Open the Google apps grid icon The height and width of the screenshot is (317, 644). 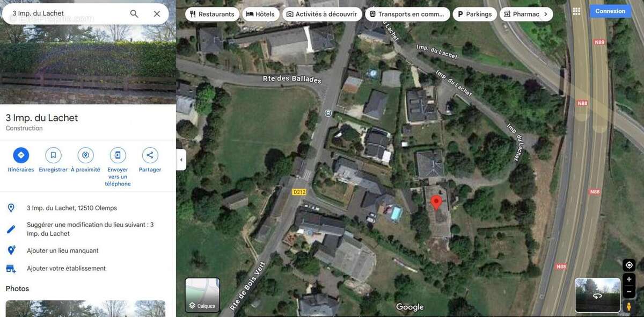tap(576, 11)
